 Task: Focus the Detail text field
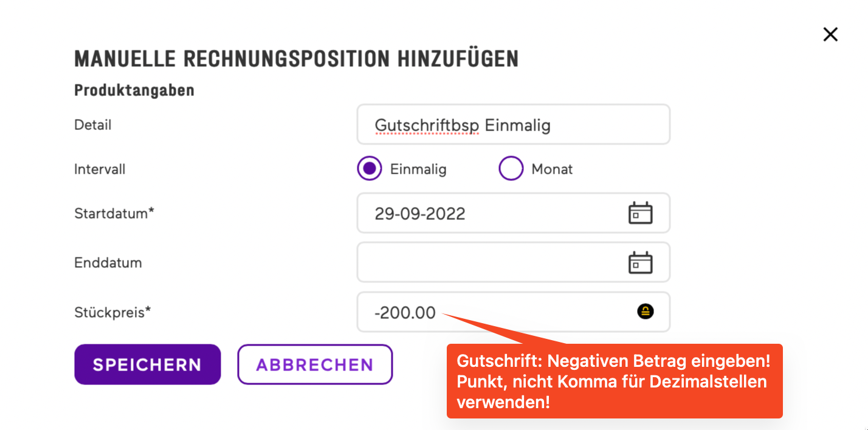[512, 125]
